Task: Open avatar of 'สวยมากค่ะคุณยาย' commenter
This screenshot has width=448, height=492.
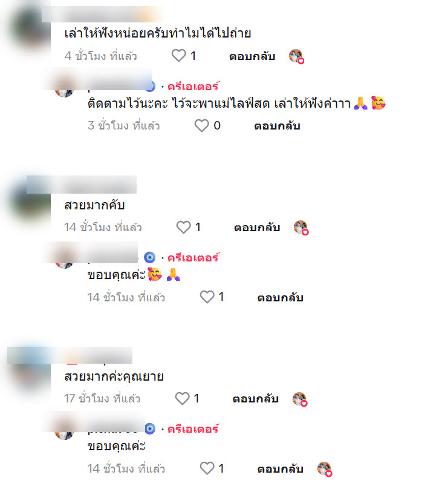Action: point(30,372)
